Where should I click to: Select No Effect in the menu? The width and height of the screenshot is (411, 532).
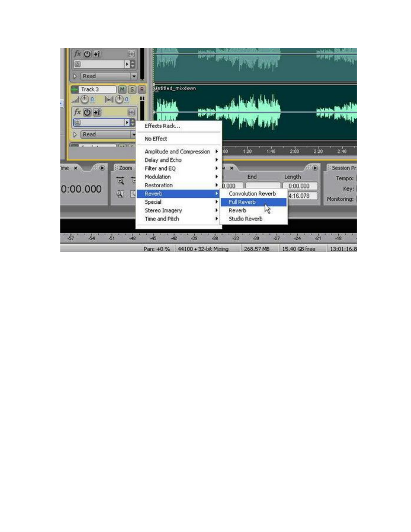(x=156, y=139)
